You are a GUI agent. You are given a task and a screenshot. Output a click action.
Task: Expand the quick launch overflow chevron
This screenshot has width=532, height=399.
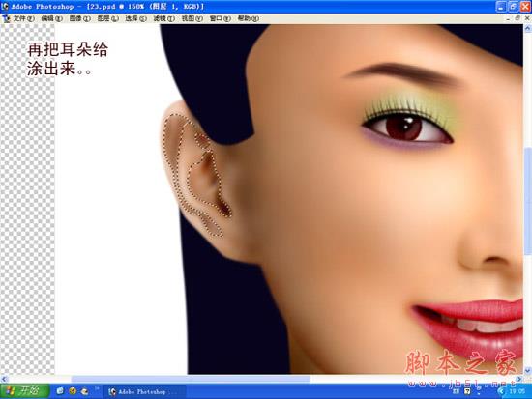[97, 389]
